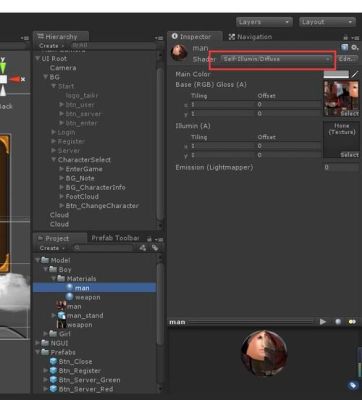Image resolution: width=362 pixels, height=400 pixels.
Task: Toggle the preview lighting icon
Action: pyautogui.click(x=352, y=322)
